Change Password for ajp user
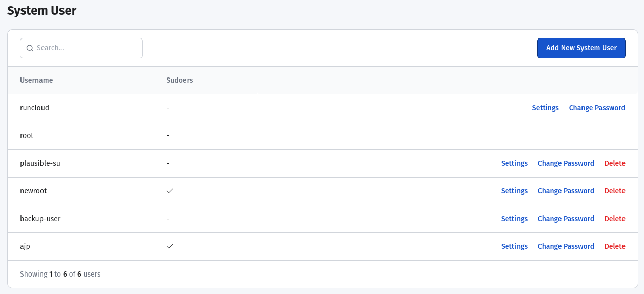The image size is (644, 294). click(x=566, y=246)
